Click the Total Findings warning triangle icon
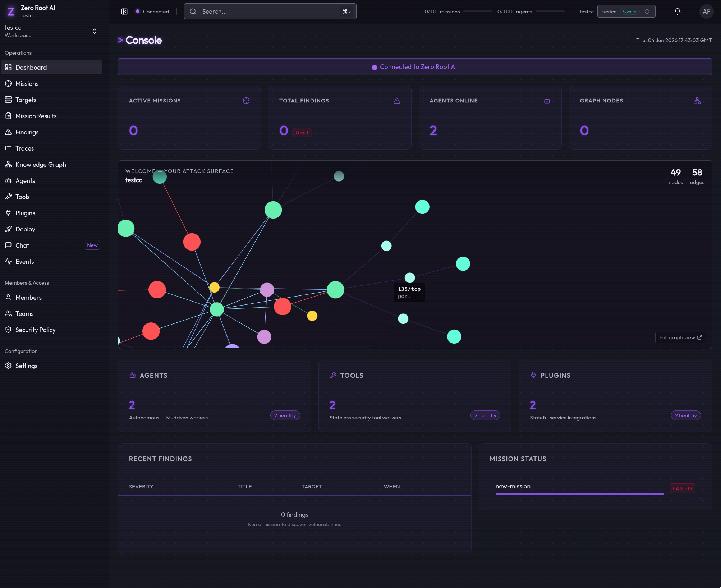Viewport: 721px width, 588px height. [397, 101]
